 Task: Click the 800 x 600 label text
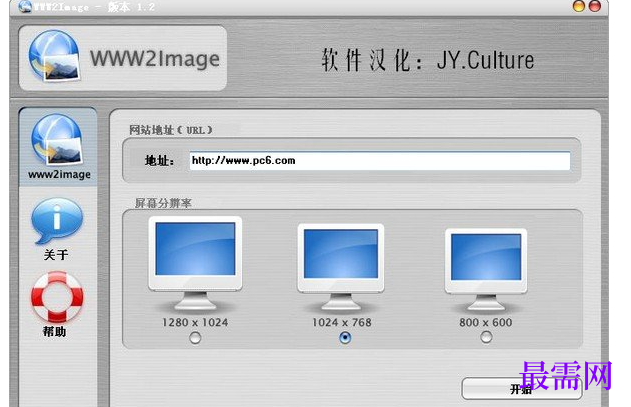[x=486, y=322]
